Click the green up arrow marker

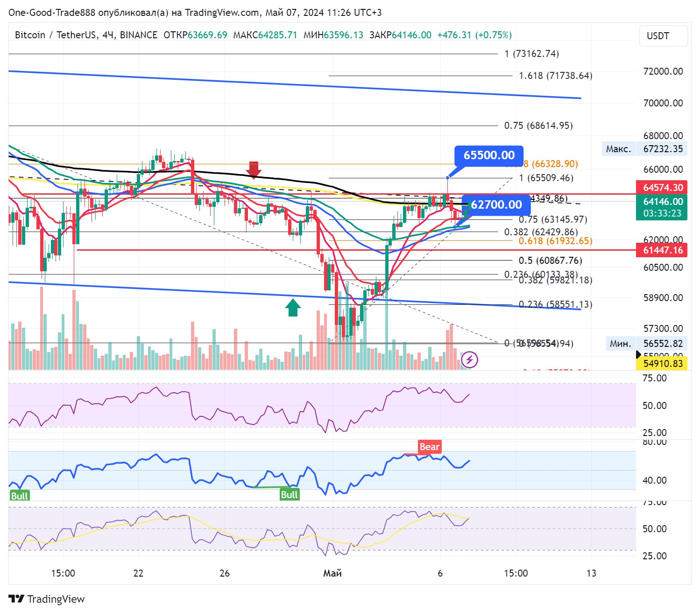(293, 308)
